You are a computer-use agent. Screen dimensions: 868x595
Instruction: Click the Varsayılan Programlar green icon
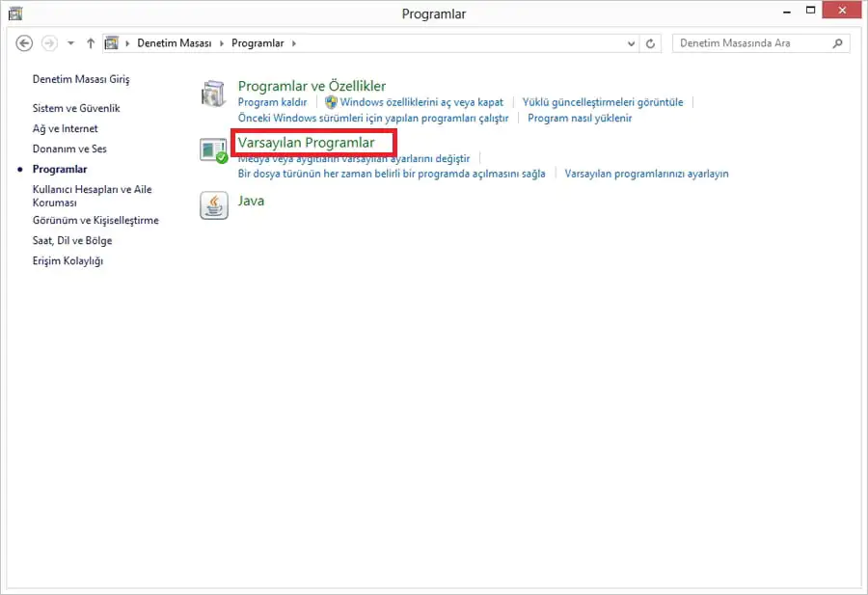click(x=213, y=149)
